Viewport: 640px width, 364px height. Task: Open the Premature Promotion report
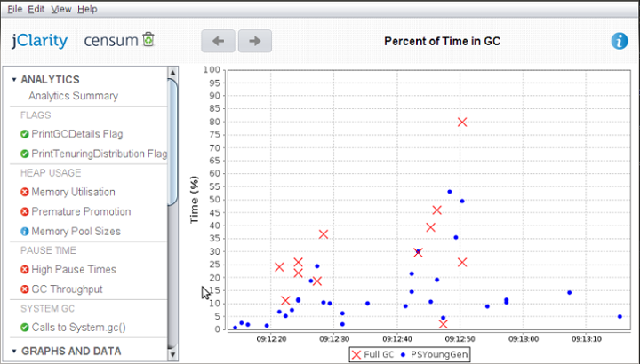[81, 211]
